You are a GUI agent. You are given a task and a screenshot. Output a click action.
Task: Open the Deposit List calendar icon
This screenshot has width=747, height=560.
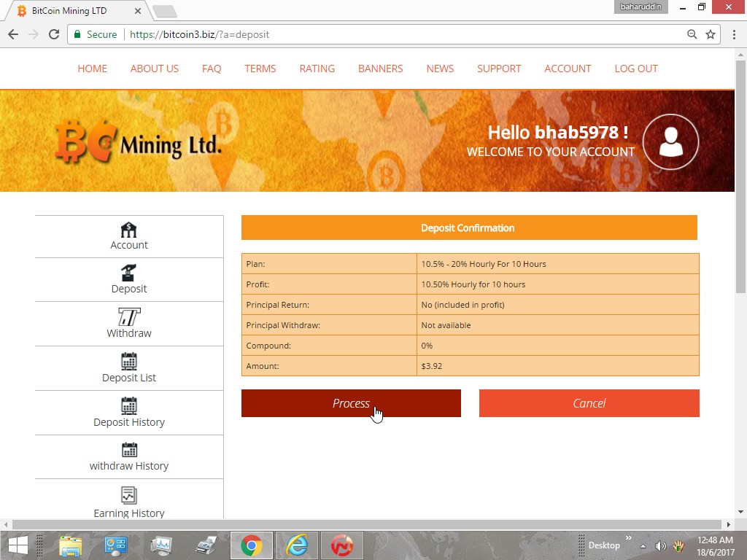[x=129, y=362]
